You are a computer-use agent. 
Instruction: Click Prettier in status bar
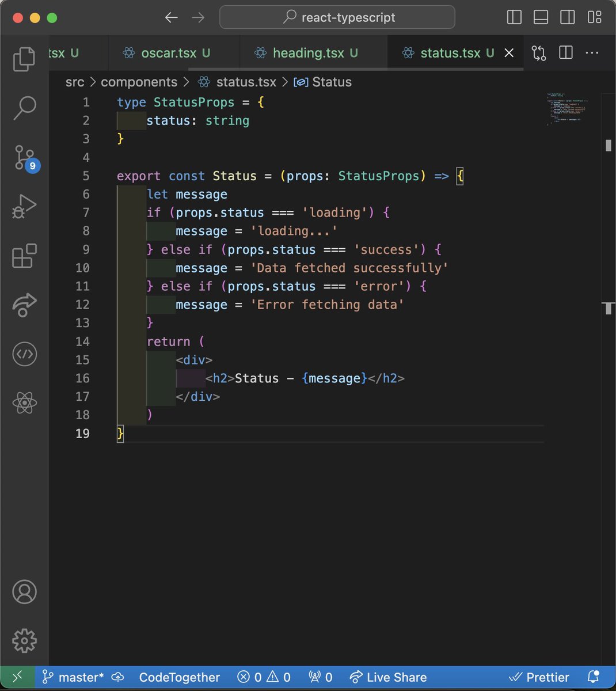point(539,677)
